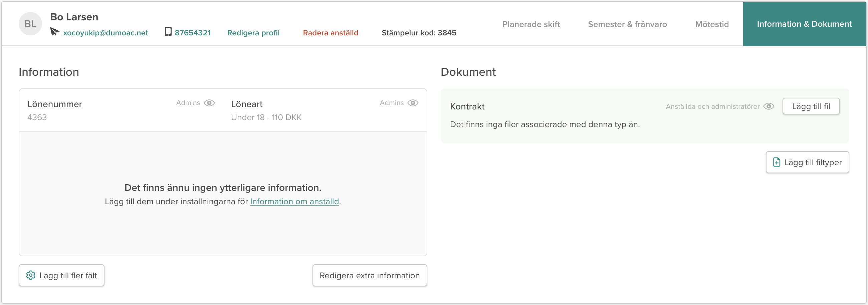
Task: Select the Information & Dokument tab
Action: [804, 24]
